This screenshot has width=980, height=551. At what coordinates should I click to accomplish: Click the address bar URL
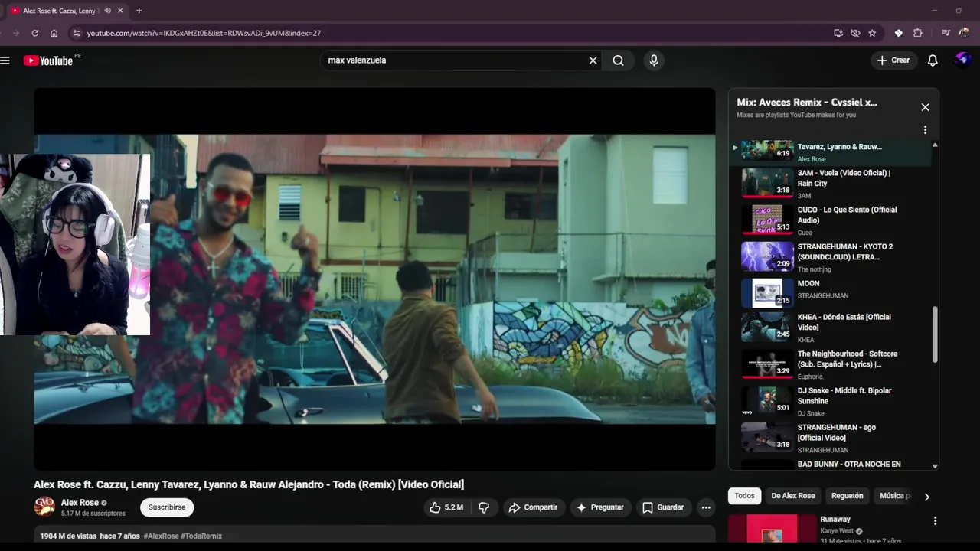204,33
